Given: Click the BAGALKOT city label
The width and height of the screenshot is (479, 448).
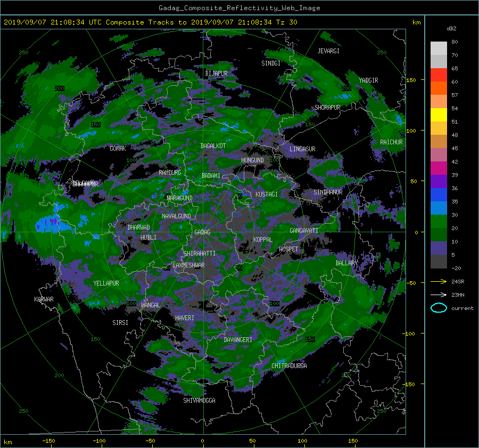Looking at the screenshot, I should [x=213, y=146].
